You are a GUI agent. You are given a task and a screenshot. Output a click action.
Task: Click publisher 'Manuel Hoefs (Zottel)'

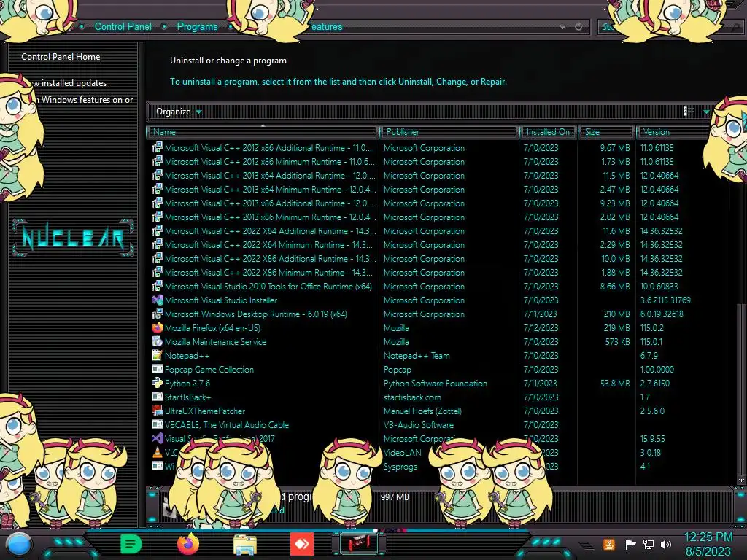(422, 411)
